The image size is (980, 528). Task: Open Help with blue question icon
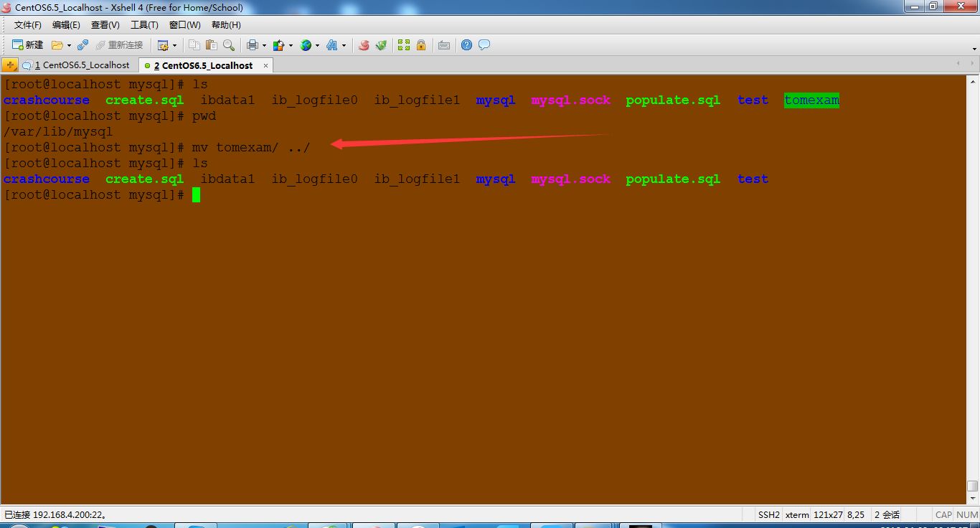click(466, 45)
